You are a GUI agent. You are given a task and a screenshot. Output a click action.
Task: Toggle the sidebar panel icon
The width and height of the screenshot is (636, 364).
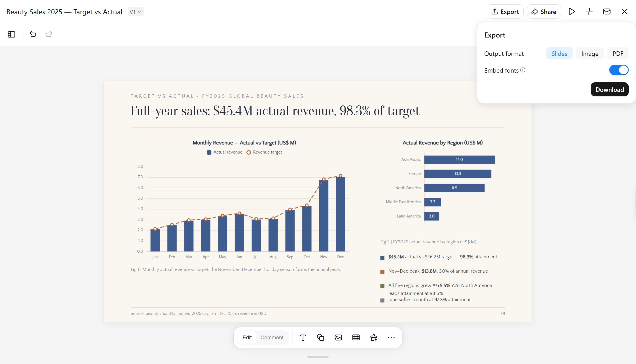click(11, 34)
